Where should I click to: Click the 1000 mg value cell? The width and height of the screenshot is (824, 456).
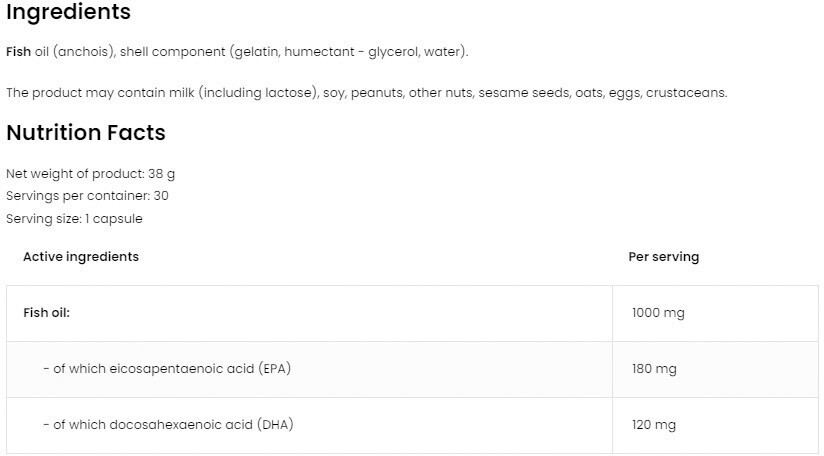pyautogui.click(x=658, y=313)
